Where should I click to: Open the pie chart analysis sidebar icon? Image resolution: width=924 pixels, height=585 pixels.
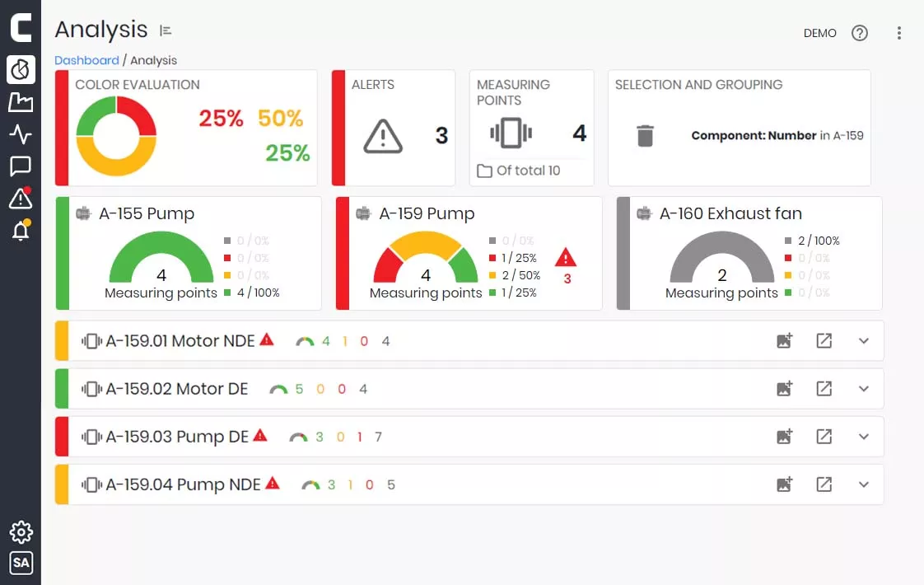click(x=21, y=69)
